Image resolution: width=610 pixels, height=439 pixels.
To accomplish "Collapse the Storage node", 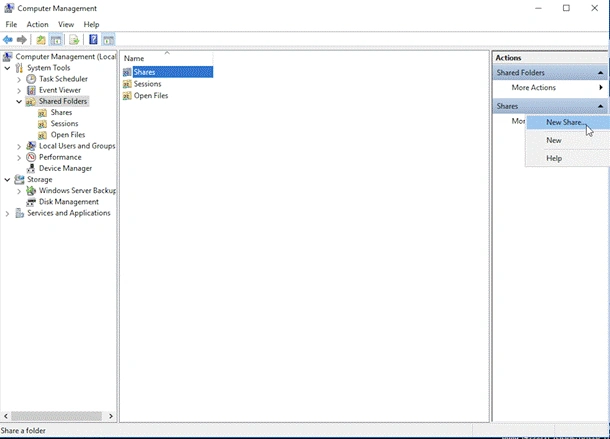I will (7, 180).
